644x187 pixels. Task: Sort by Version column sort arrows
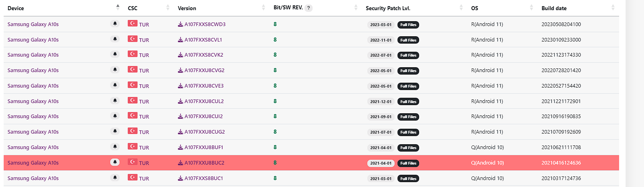pos(264,7)
